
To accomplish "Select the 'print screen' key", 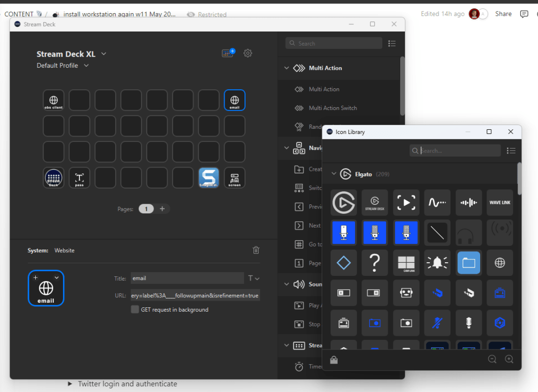I will pyautogui.click(x=235, y=178).
